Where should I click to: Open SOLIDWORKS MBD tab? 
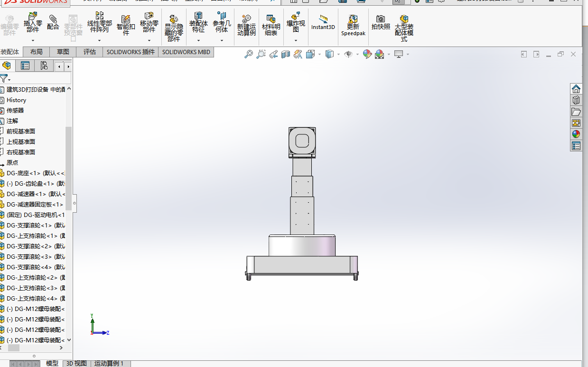186,52
